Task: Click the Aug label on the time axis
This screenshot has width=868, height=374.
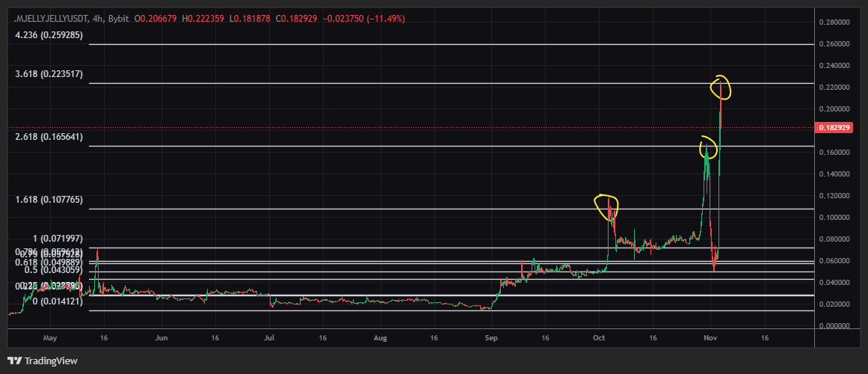Action: 381,337
